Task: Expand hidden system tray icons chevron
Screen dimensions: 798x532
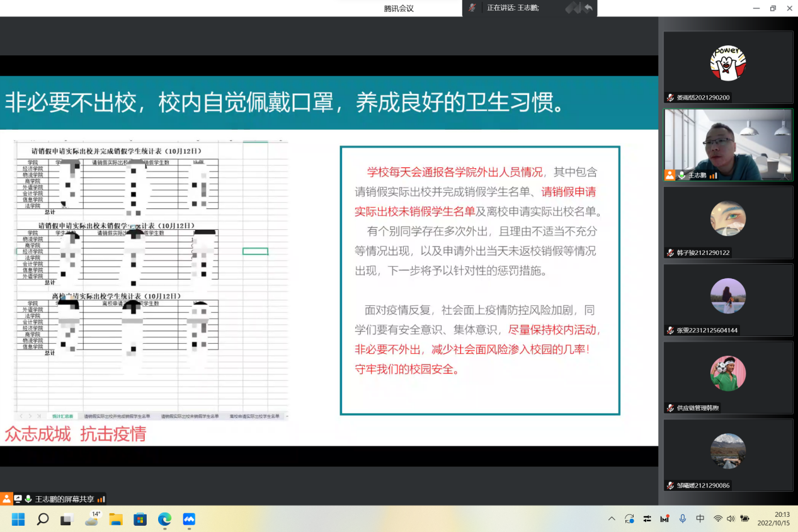Action: click(612, 519)
